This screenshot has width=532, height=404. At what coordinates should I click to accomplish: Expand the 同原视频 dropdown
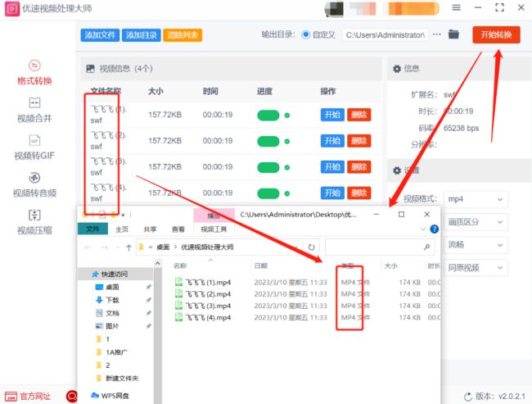476,268
